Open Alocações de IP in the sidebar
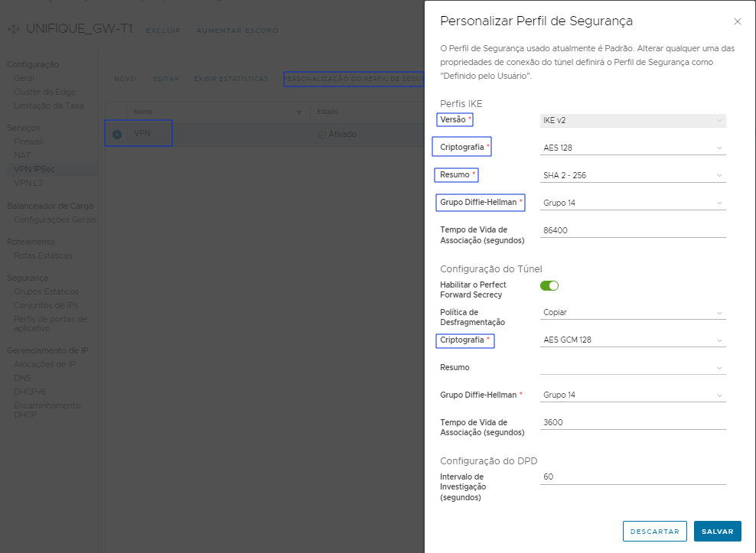Image resolution: width=756 pixels, height=553 pixels. (44, 364)
